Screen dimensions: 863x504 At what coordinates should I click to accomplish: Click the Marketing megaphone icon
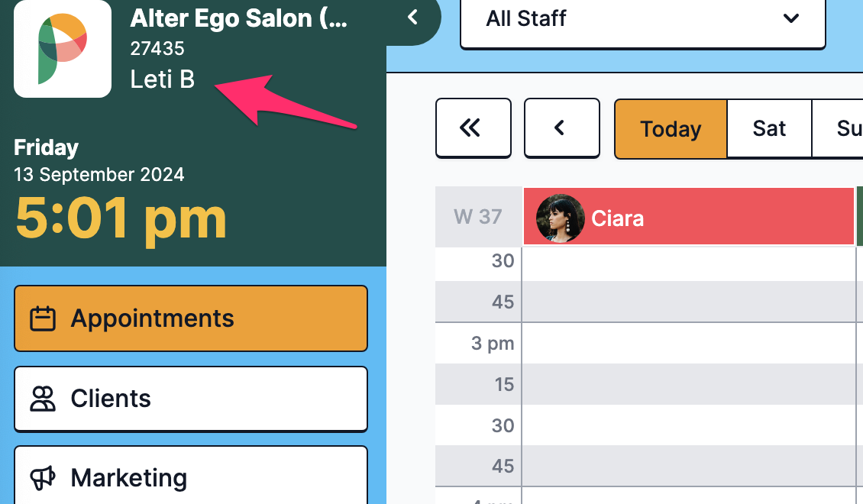(x=42, y=478)
